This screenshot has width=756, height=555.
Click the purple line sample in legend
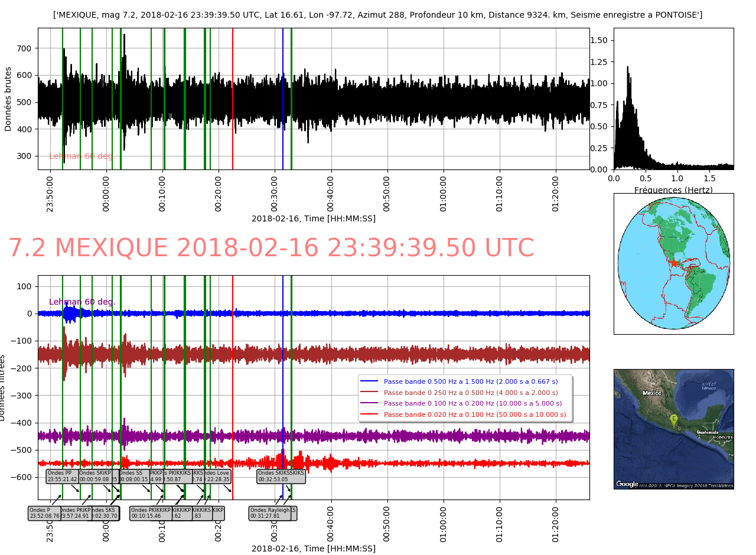tap(369, 403)
